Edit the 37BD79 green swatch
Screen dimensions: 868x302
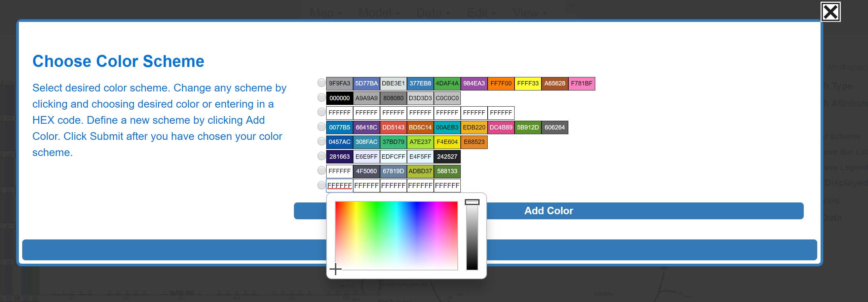(393, 142)
